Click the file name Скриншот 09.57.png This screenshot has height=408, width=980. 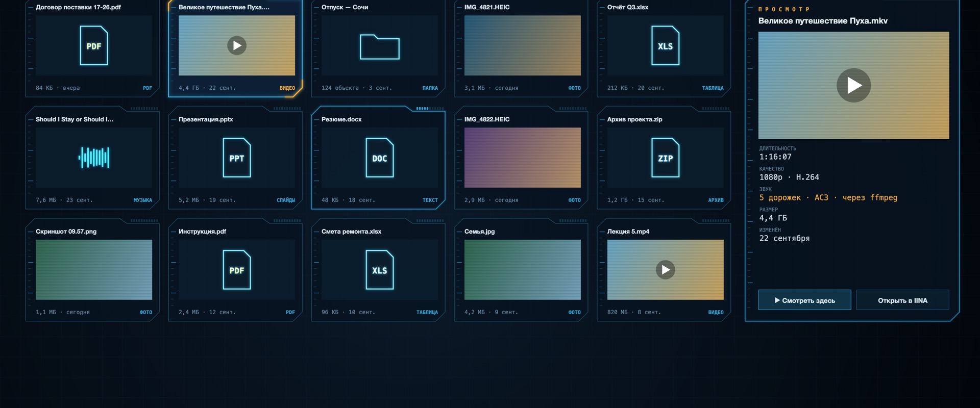(x=66, y=232)
